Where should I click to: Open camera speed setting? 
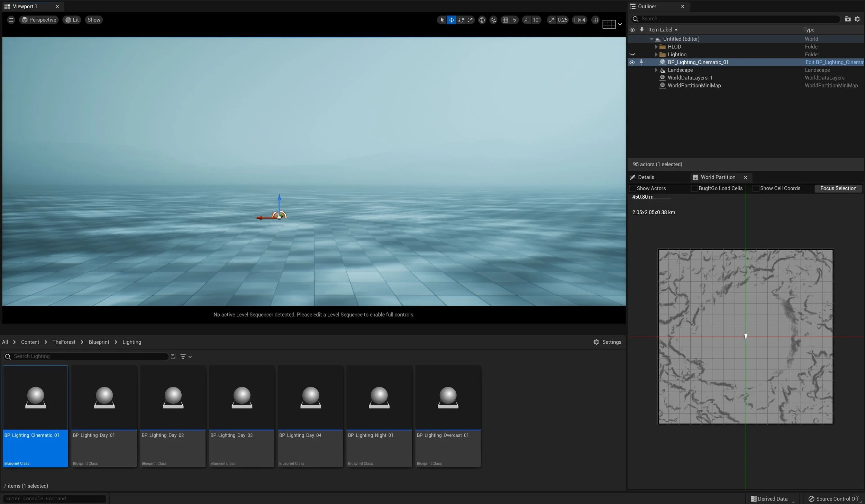tap(580, 20)
